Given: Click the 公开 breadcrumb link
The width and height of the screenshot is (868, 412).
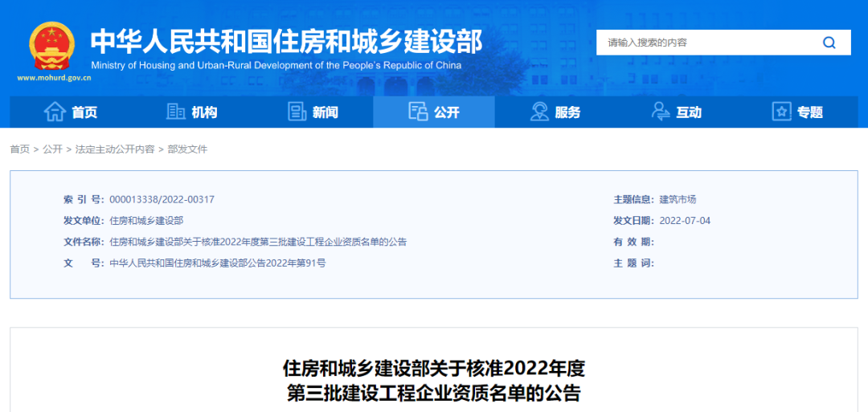Looking at the screenshot, I should 52,149.
